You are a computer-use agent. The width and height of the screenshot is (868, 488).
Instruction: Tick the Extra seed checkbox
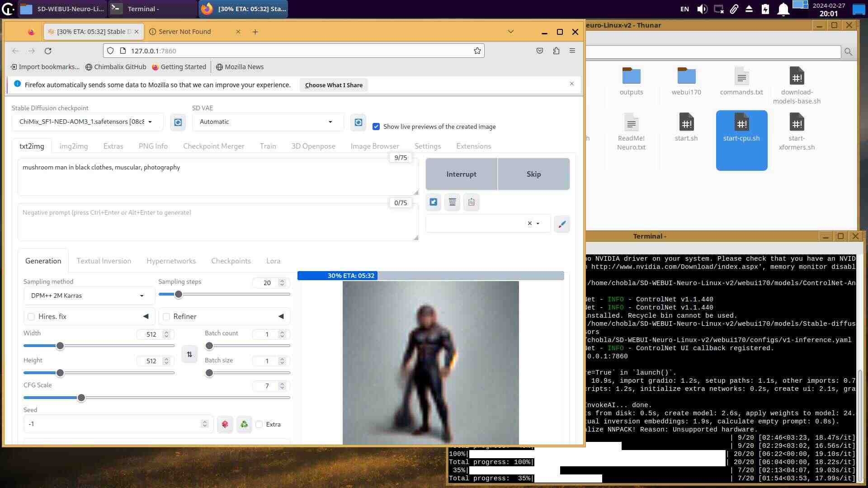259,424
